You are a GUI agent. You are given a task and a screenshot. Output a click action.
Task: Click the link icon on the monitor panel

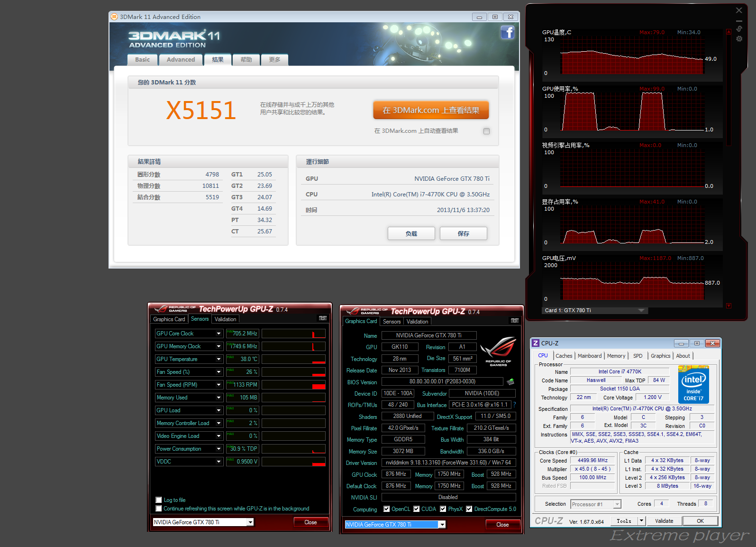(x=739, y=29)
